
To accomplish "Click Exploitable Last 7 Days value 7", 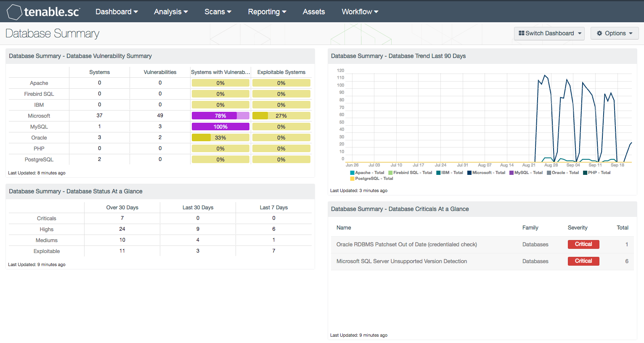I will 274,251.
